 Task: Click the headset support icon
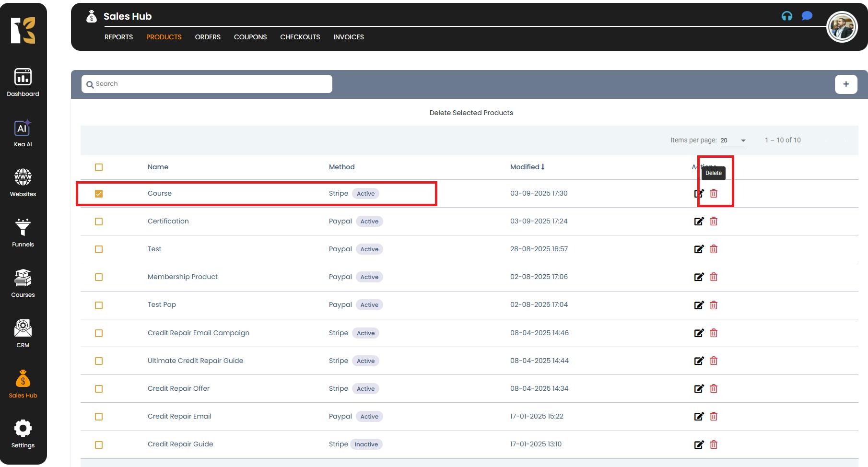[786, 16]
